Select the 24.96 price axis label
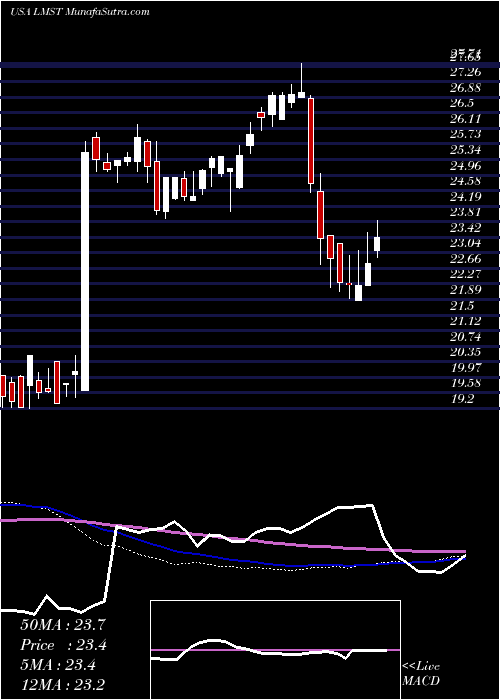The image size is (500, 700). (465, 165)
